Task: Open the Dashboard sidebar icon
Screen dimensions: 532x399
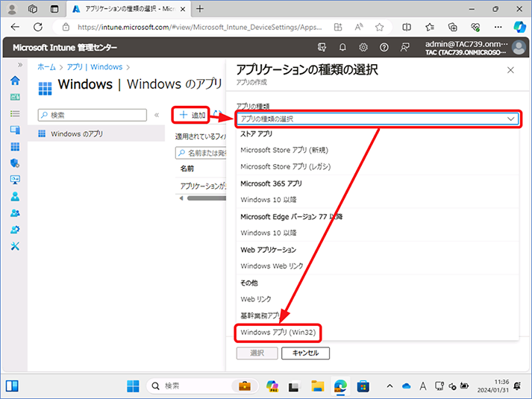Action: click(15, 97)
